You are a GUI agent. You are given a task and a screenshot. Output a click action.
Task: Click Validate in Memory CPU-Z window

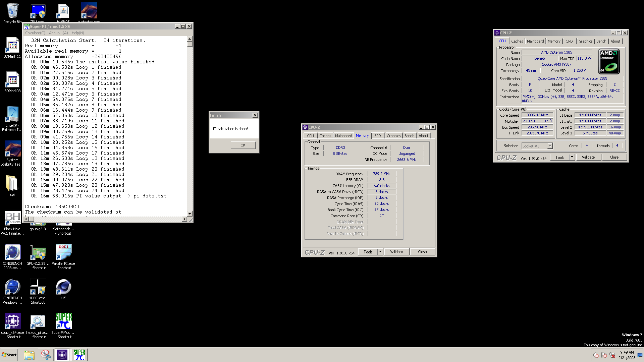pyautogui.click(x=396, y=252)
